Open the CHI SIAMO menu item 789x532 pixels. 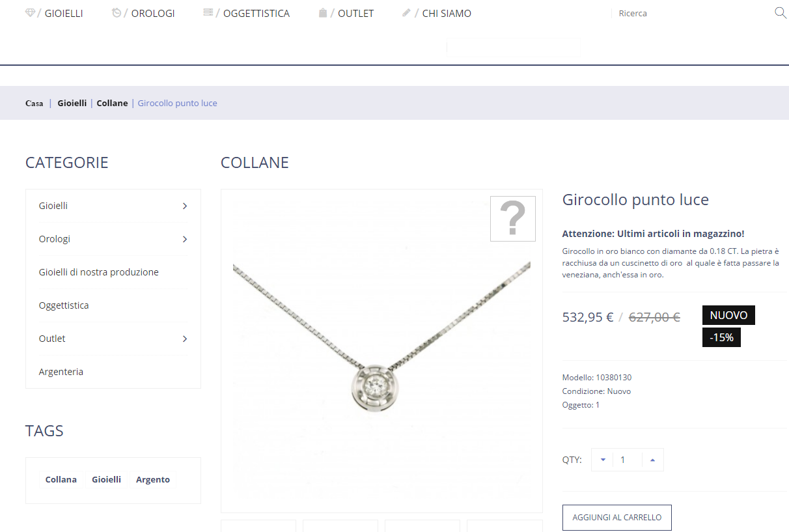click(447, 13)
